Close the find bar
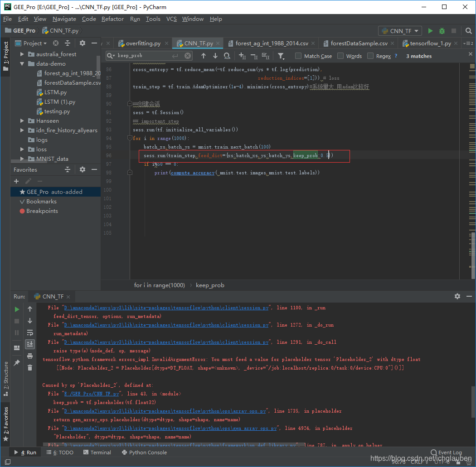 pyautogui.click(x=470, y=54)
